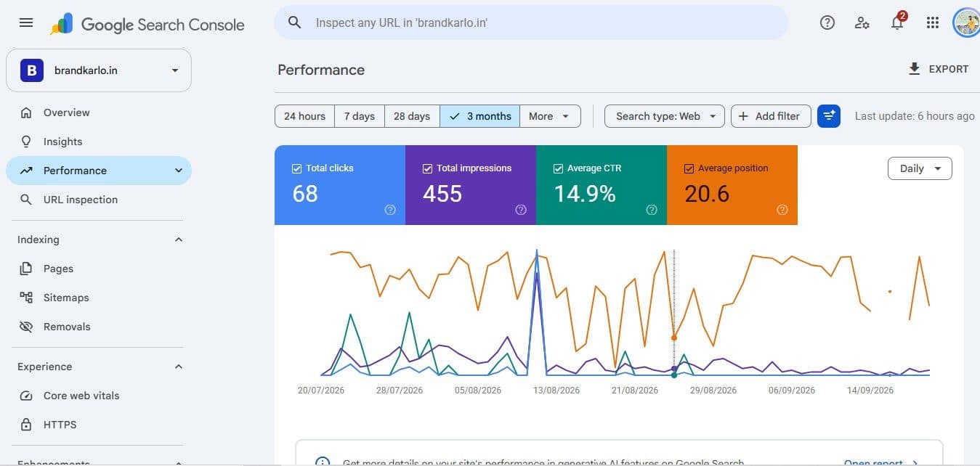The image size is (980, 466).
Task: Select the 24 hours range tab
Action: point(304,116)
